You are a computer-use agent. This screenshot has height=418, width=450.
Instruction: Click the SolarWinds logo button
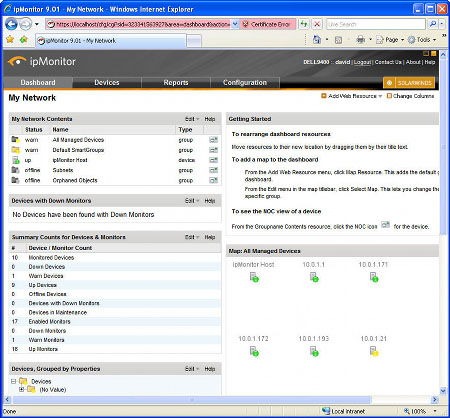[409, 83]
